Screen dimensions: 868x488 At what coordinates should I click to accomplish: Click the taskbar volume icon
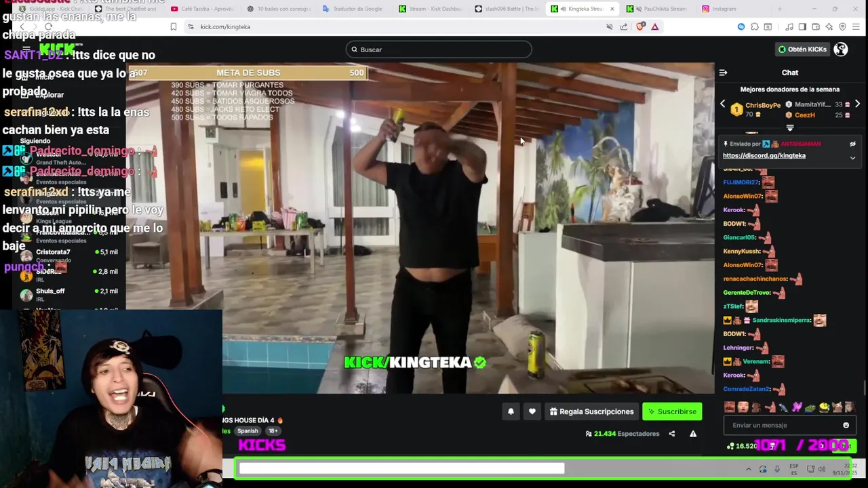[x=822, y=469]
